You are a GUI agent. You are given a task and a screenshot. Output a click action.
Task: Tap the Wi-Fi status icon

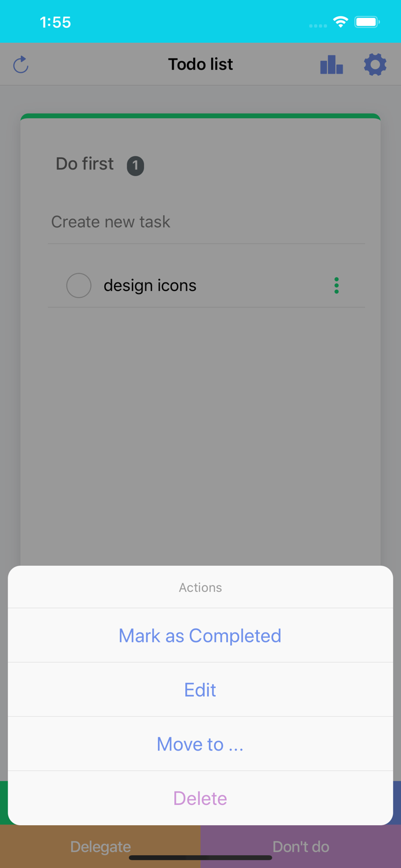tap(340, 23)
